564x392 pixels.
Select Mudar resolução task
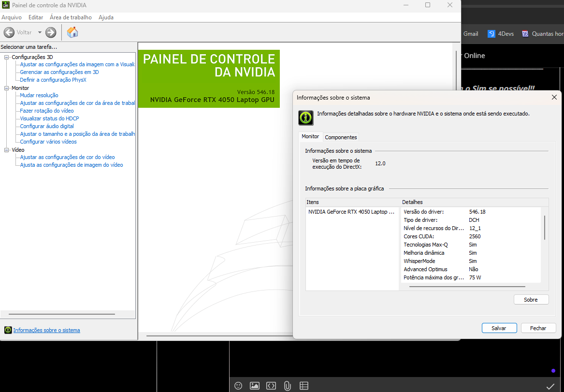(39, 95)
